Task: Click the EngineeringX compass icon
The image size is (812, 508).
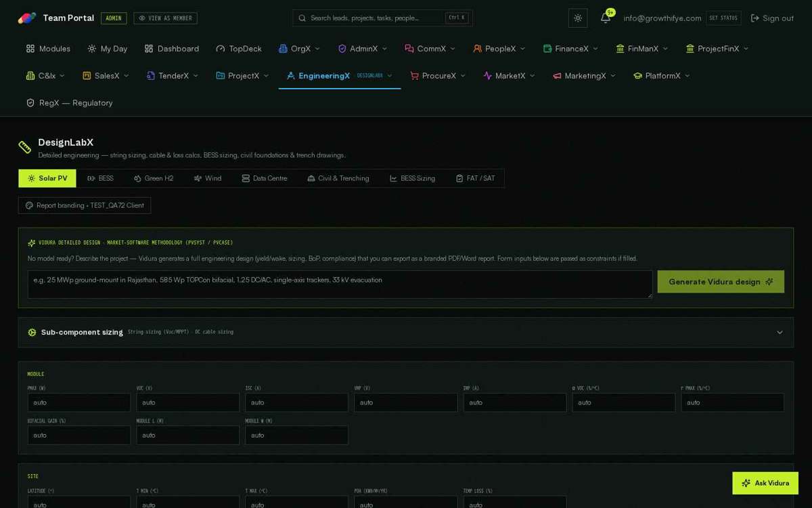Action: pyautogui.click(x=291, y=76)
